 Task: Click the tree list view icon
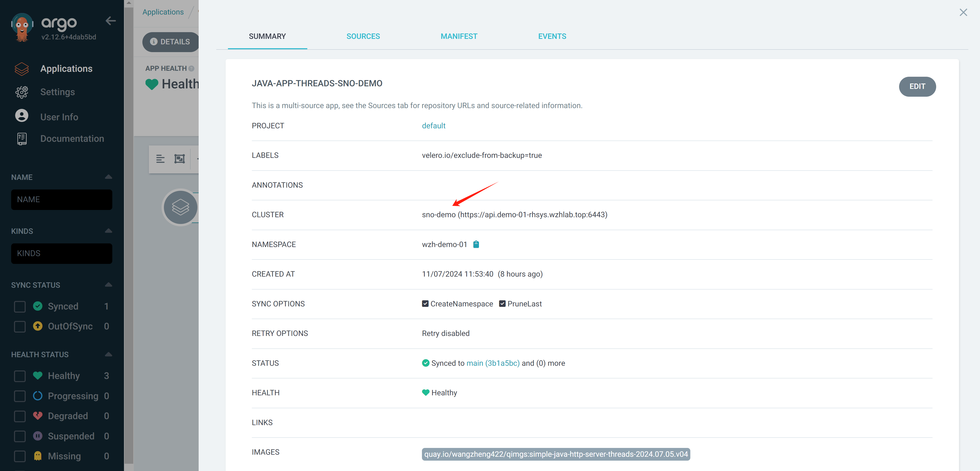tap(160, 159)
